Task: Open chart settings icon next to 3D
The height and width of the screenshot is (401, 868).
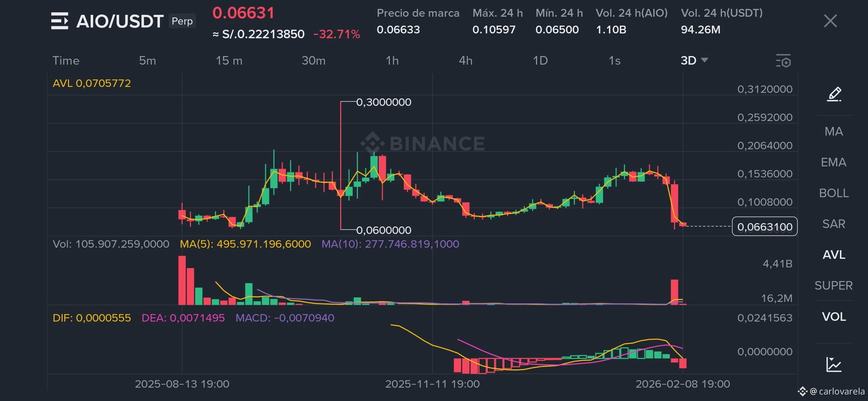Action: click(783, 61)
